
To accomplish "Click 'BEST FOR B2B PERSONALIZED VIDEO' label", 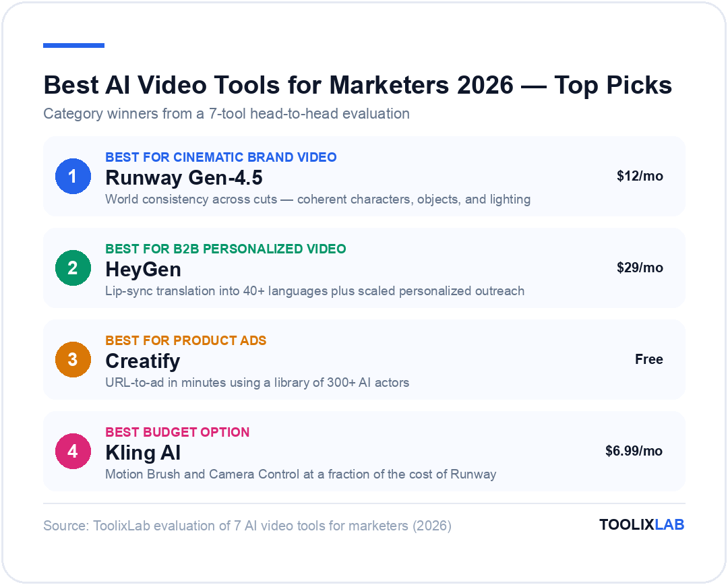I will tap(226, 249).
